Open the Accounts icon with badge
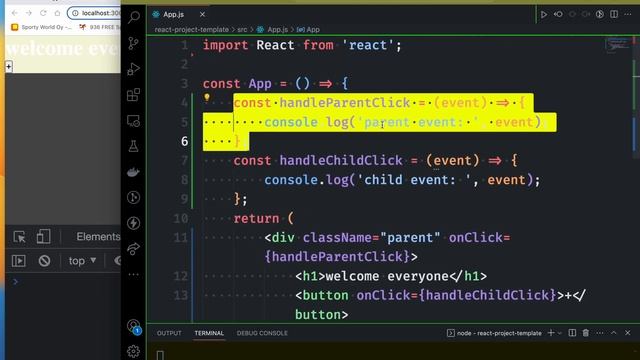The width and height of the screenshot is (640, 360). coord(133,326)
